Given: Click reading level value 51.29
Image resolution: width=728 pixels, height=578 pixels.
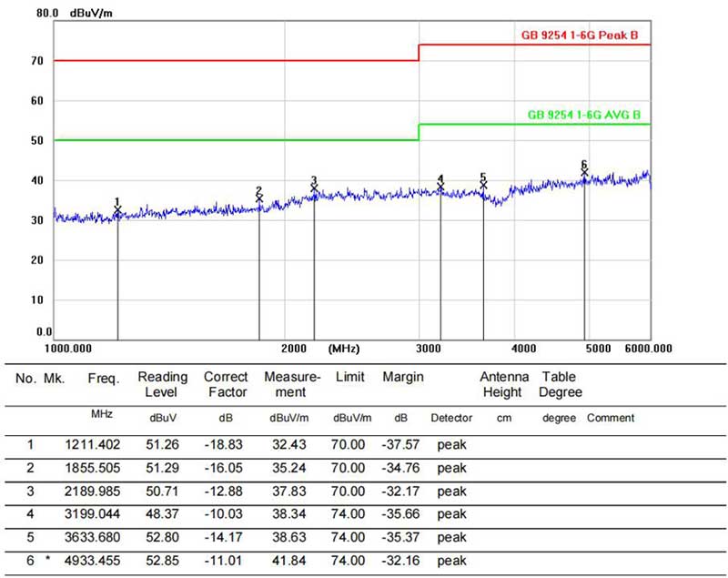Looking at the screenshot, I should pyautogui.click(x=163, y=468).
